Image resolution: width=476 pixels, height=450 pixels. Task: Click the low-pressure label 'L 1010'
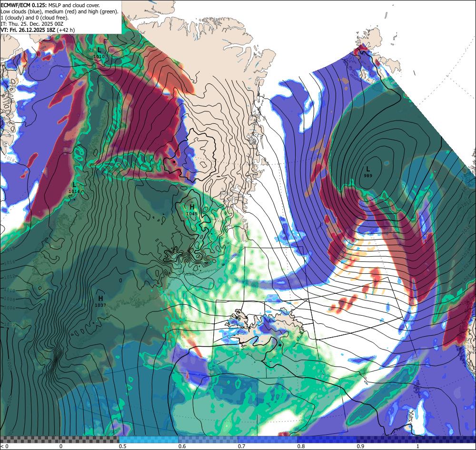point(99,52)
